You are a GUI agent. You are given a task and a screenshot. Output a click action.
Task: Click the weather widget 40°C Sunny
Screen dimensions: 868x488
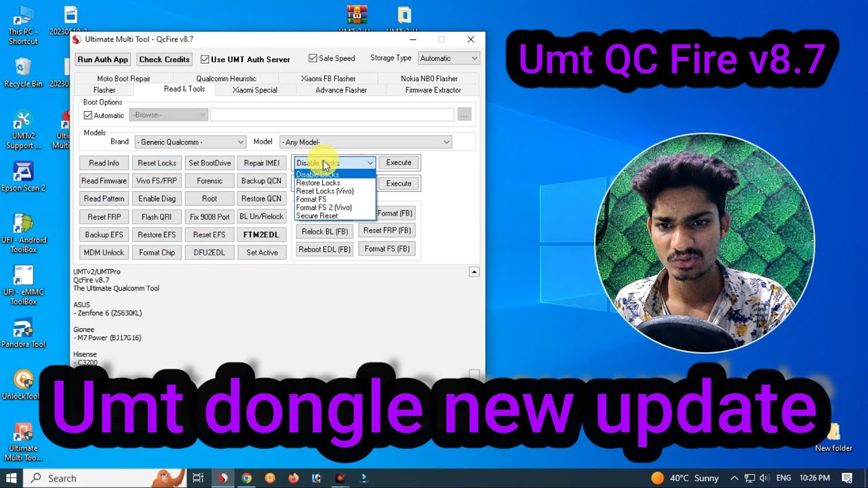[684, 478]
